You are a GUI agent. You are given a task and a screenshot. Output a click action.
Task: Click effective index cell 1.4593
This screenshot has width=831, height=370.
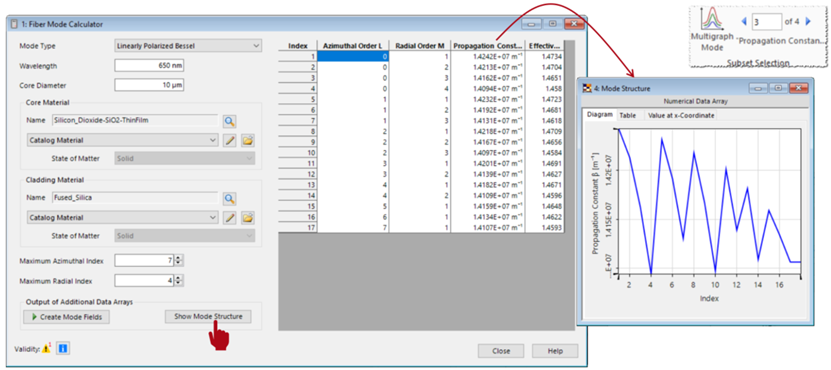coord(544,228)
